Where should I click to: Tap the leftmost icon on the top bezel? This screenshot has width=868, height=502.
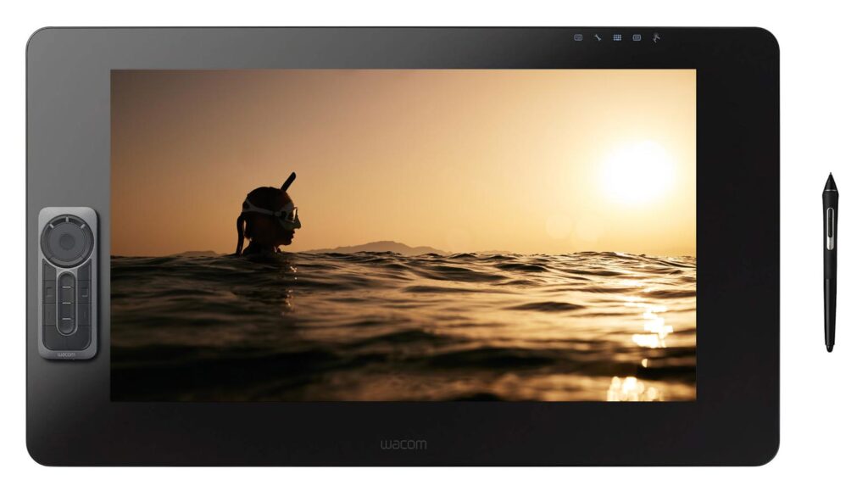(578, 37)
